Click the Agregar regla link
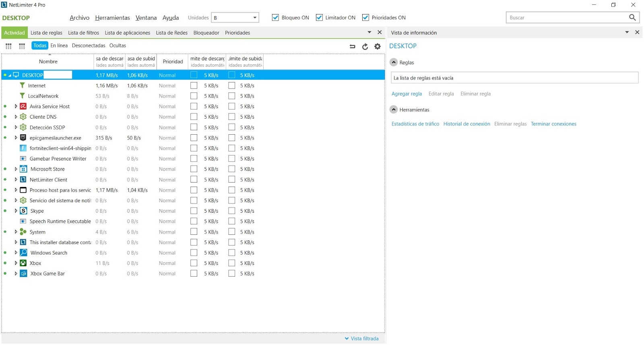Screen dimensions: 644x345 (407, 94)
